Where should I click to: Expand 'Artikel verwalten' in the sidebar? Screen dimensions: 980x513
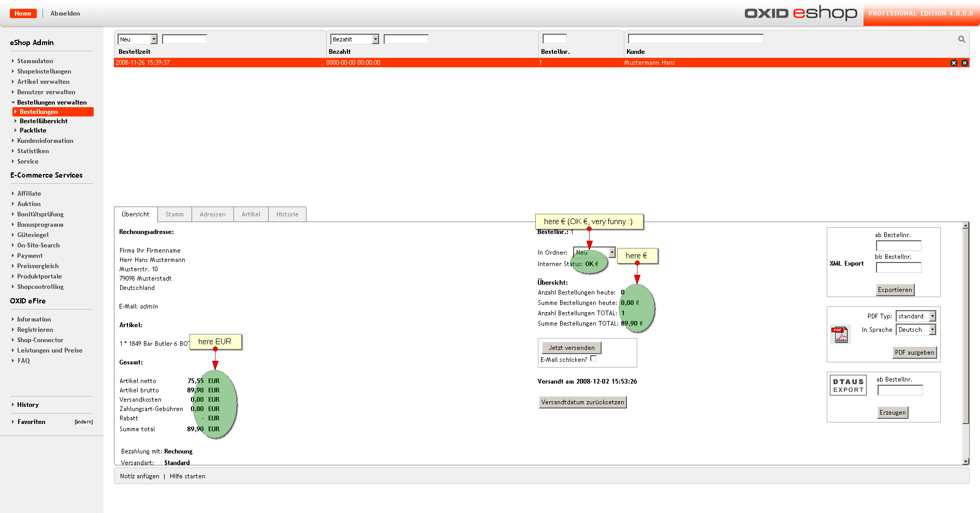(43, 82)
